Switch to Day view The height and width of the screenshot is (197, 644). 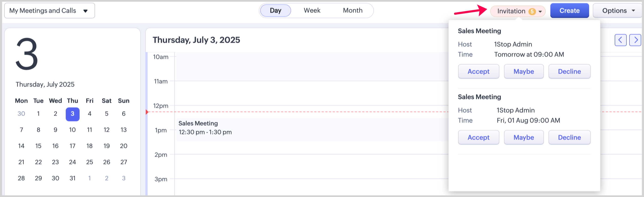pos(275,11)
